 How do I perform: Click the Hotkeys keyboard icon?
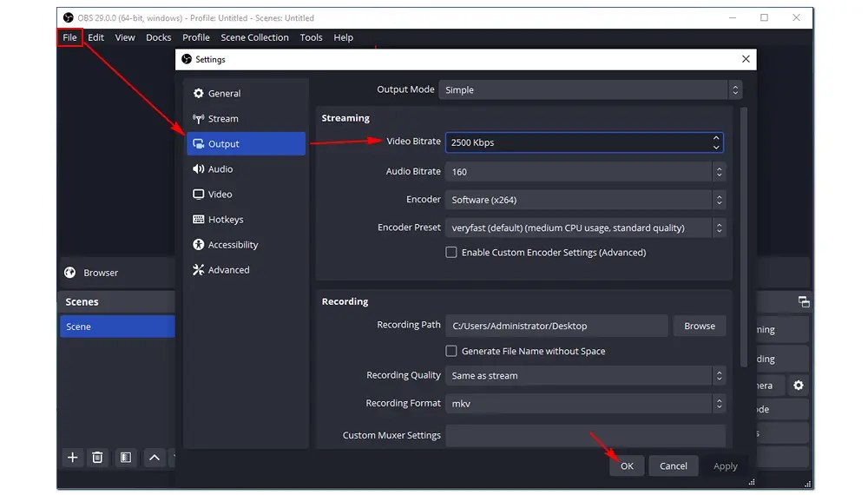click(x=198, y=219)
